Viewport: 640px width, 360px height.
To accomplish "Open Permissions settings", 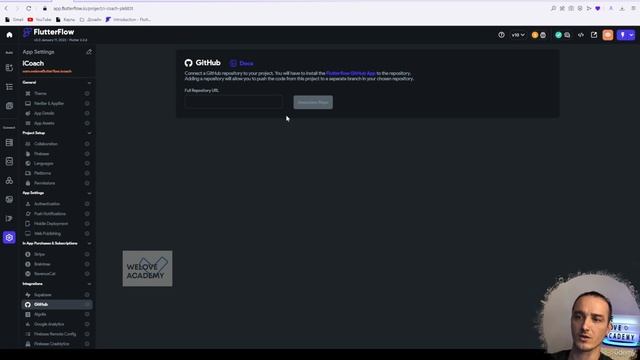I will 57,183.
